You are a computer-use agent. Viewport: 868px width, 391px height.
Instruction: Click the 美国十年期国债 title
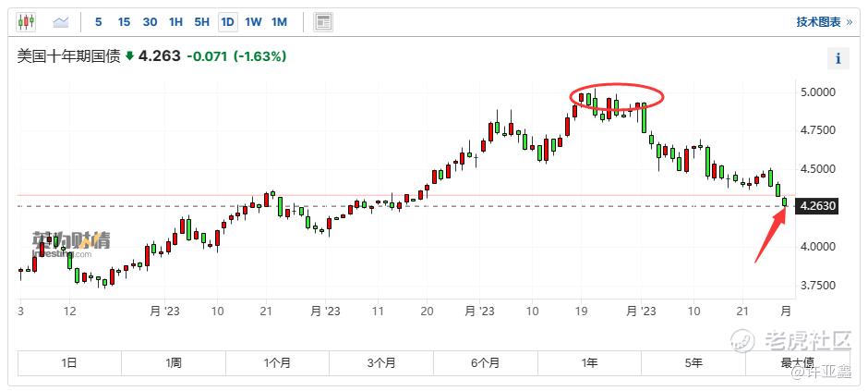coord(69,56)
